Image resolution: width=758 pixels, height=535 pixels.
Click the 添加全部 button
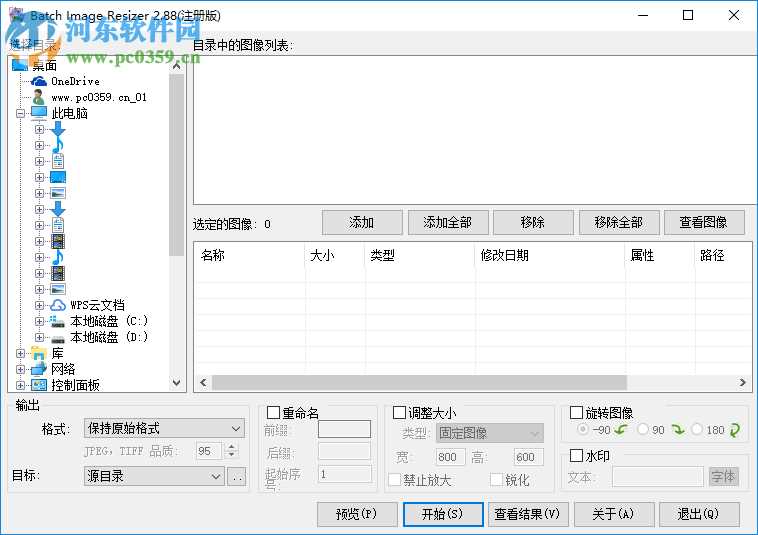pyautogui.click(x=447, y=222)
